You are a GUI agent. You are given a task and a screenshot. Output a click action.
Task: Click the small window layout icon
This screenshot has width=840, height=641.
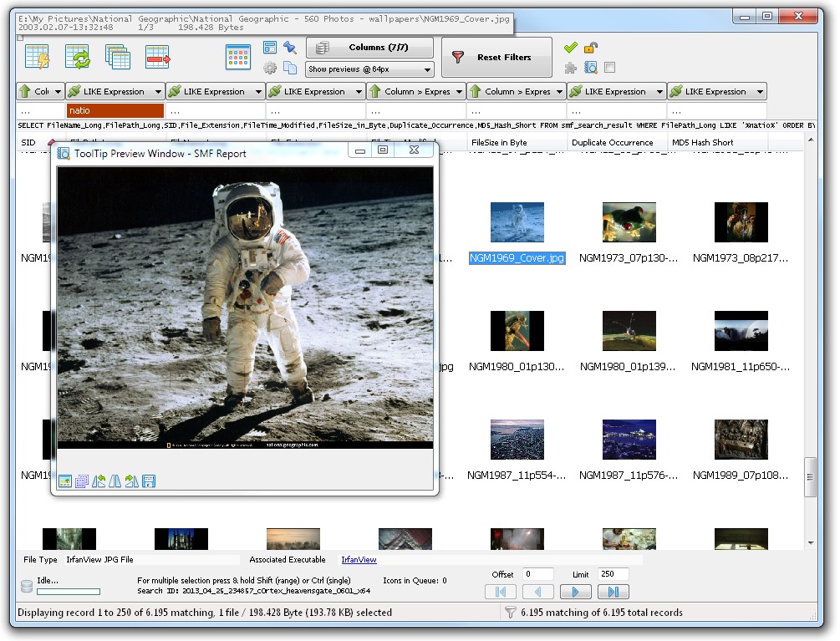tap(270, 48)
